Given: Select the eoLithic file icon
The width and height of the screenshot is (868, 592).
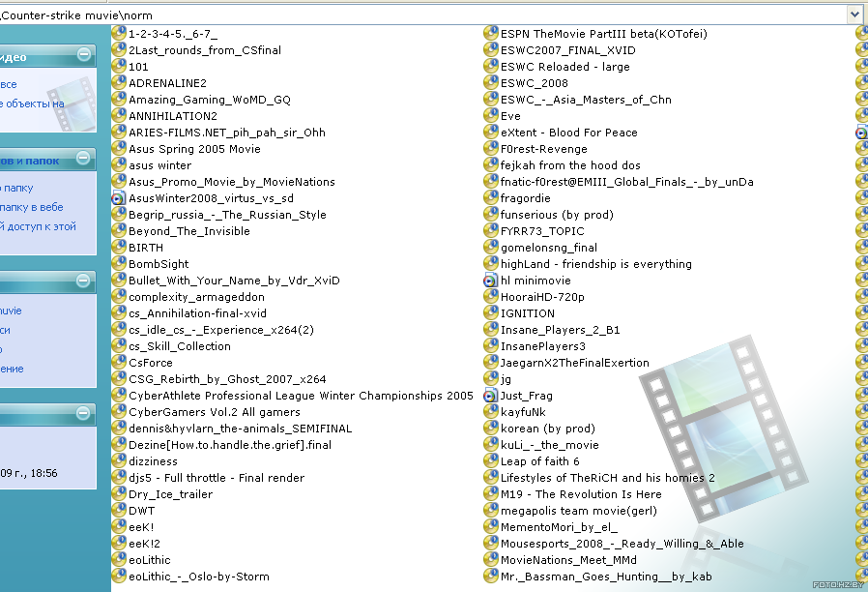Looking at the screenshot, I should [119, 559].
